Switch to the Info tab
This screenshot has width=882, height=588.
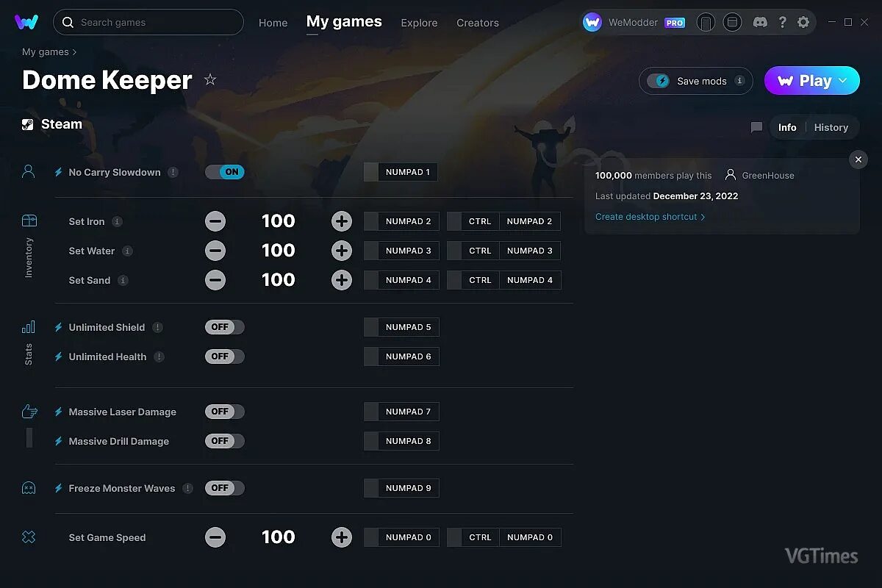(x=787, y=127)
